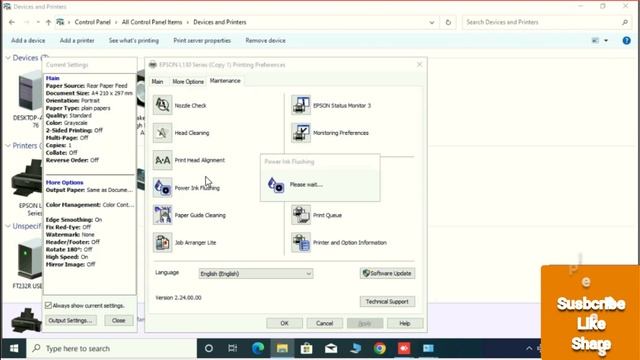Image resolution: width=640 pixels, height=360 pixels.
Task: Show hidden system tray icons
Action: click(529, 348)
